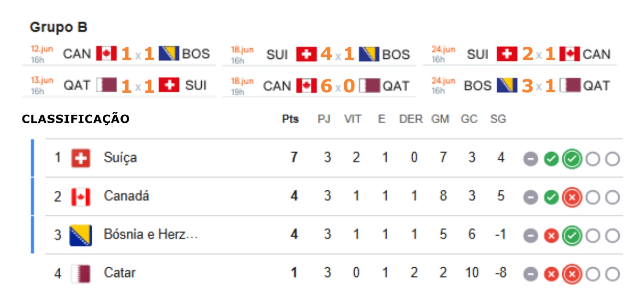Image resolution: width=644 pixels, height=294 pixels.
Task: Click Canadá's first empty form circle
Action: 592,197
